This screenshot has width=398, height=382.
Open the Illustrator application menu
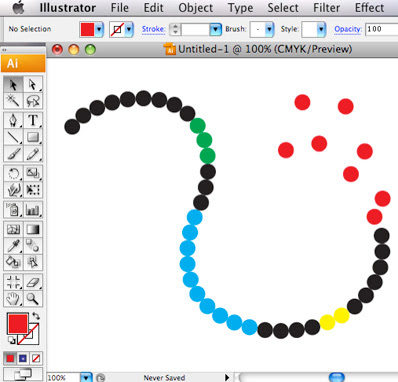pos(68,8)
